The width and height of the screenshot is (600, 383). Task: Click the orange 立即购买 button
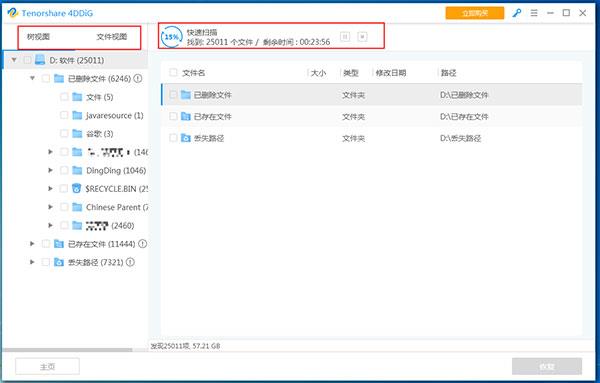tap(474, 13)
